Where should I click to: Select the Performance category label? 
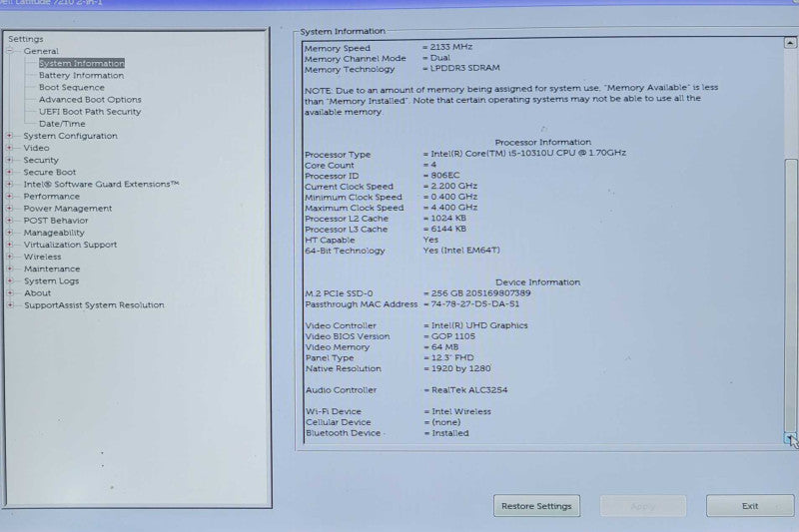tap(52, 196)
